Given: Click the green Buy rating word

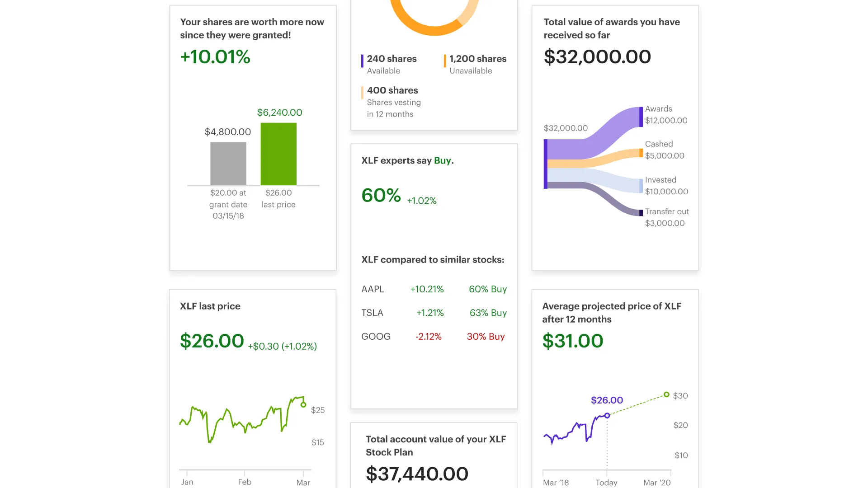Looking at the screenshot, I should point(442,161).
